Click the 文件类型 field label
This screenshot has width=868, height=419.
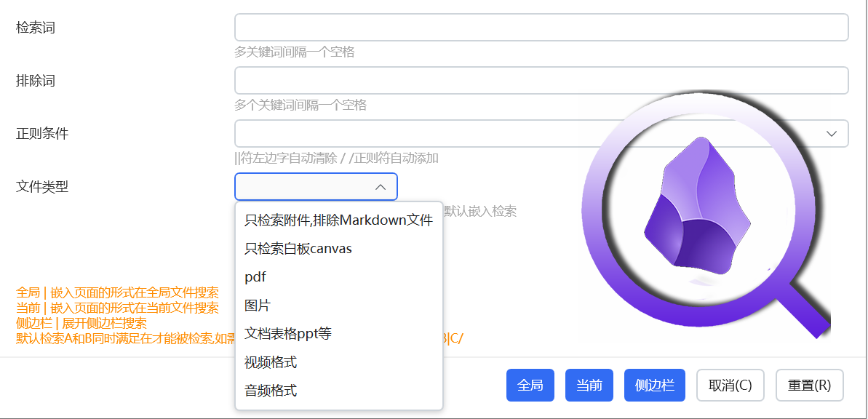coord(43,186)
